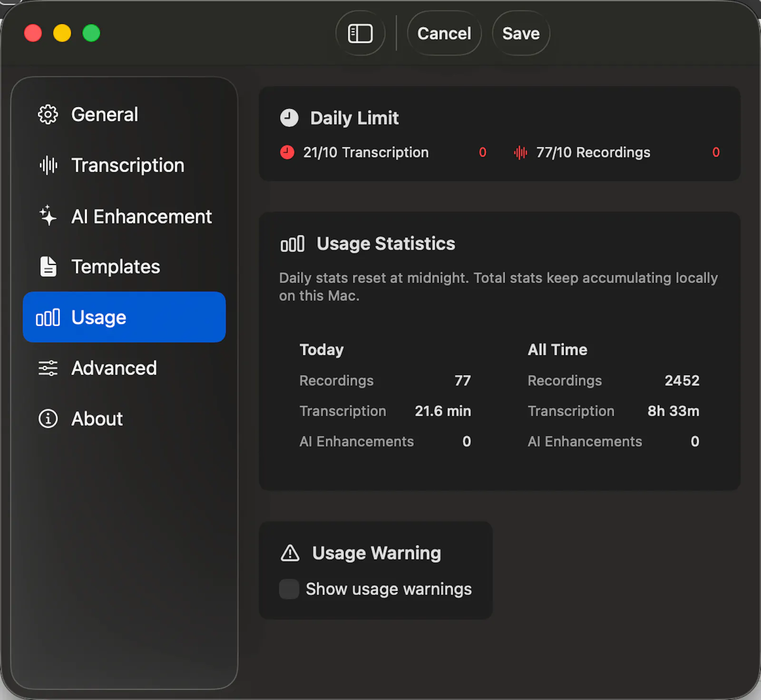The height and width of the screenshot is (700, 761).
Task: Click the Usage Warning heading
Action: [x=377, y=553]
